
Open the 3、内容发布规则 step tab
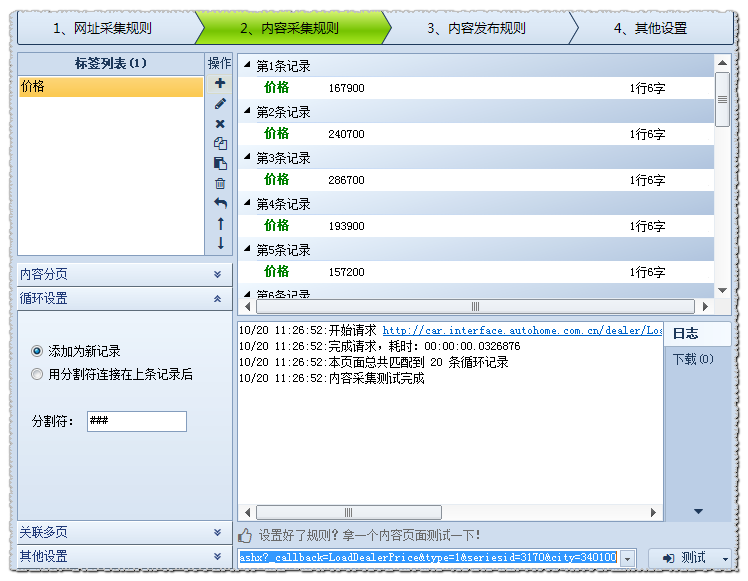pos(476,28)
